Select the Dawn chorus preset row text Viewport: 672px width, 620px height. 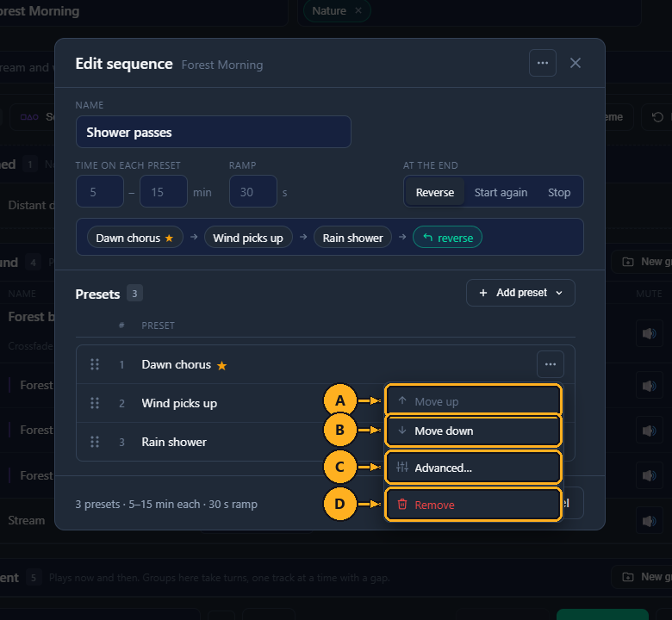(x=176, y=364)
